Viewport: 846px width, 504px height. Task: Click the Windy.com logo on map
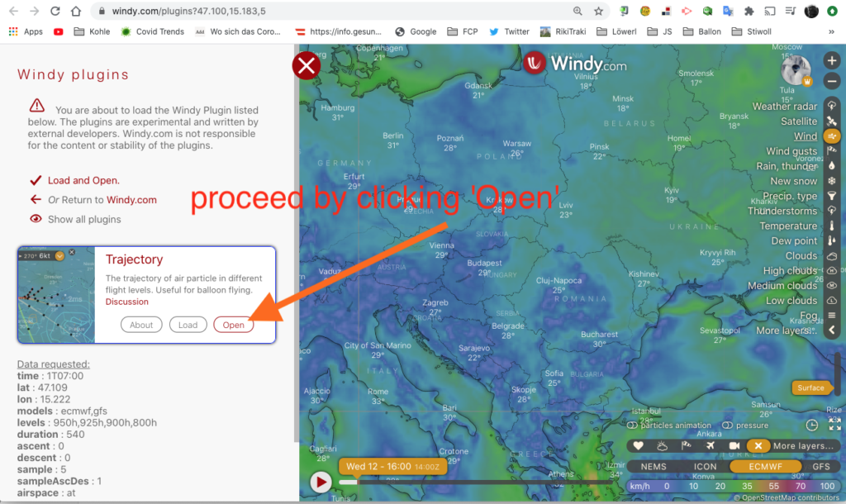575,64
